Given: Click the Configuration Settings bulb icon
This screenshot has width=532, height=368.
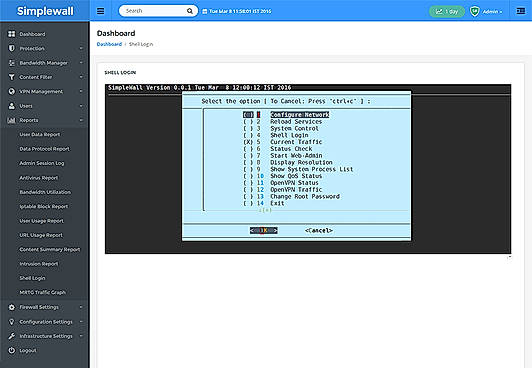Looking at the screenshot, I should coord(12,322).
